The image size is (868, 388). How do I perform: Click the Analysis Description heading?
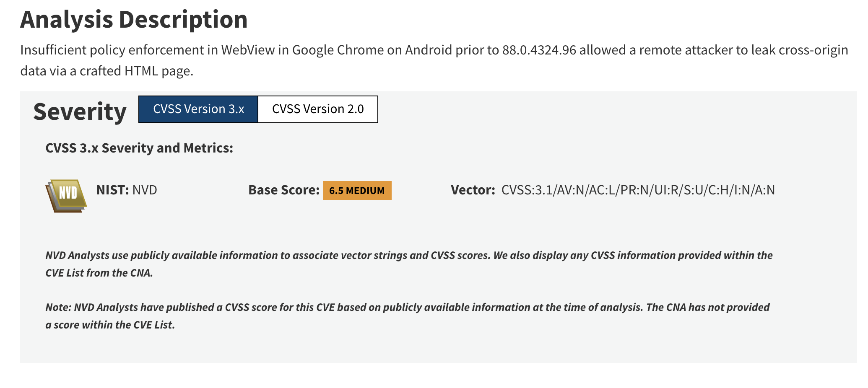pyautogui.click(x=134, y=19)
